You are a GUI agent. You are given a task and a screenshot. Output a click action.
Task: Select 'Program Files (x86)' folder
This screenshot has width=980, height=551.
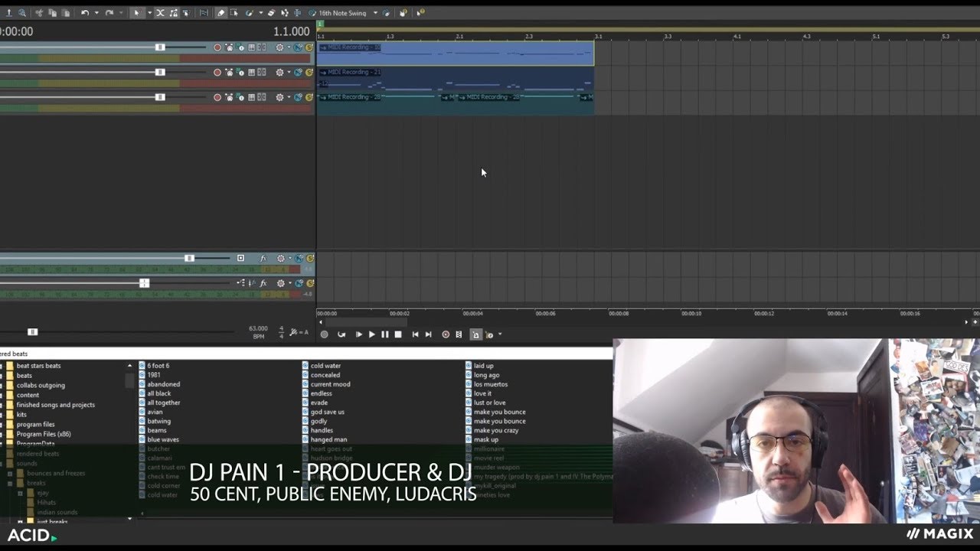(43, 434)
